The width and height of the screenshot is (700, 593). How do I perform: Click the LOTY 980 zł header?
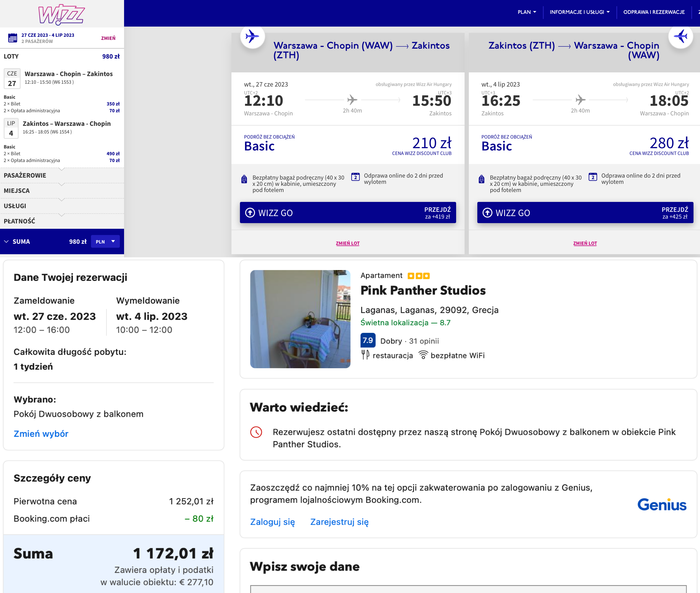tap(62, 57)
